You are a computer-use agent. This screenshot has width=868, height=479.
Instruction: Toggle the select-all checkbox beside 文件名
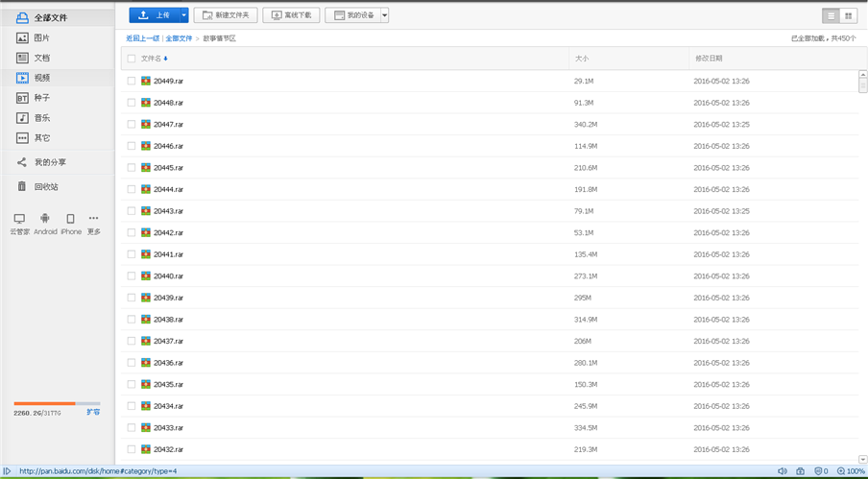click(132, 59)
